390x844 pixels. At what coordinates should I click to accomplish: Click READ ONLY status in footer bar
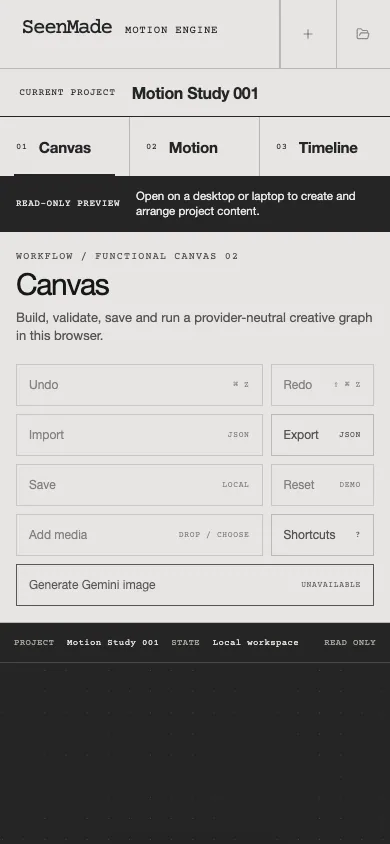(x=350, y=643)
